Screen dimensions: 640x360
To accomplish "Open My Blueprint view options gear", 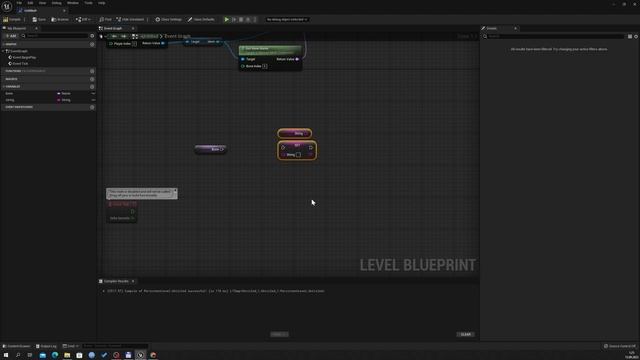I will (92, 36).
